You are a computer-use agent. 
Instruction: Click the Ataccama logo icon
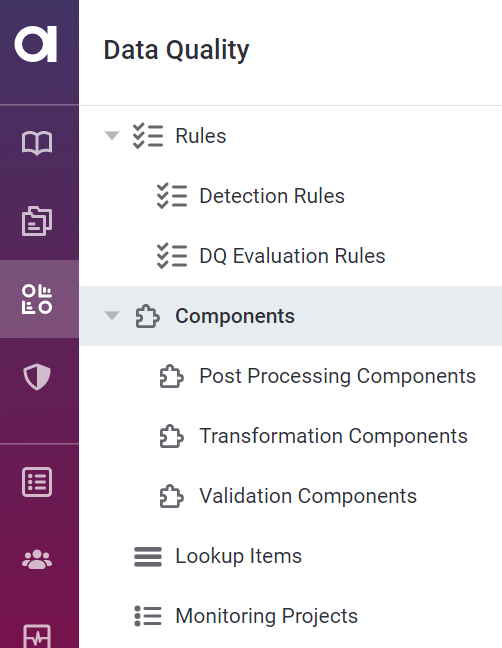(36, 45)
